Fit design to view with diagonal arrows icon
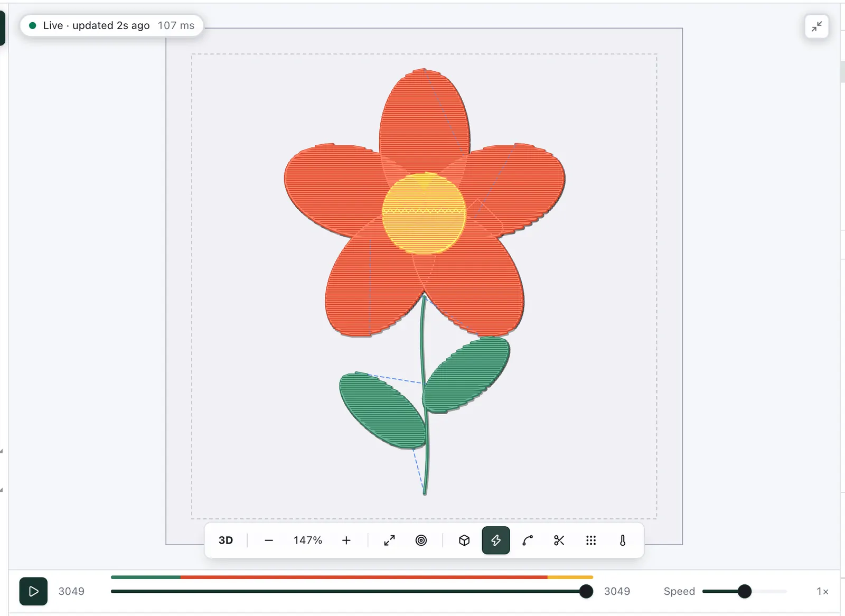The height and width of the screenshot is (616, 845). [x=389, y=540]
